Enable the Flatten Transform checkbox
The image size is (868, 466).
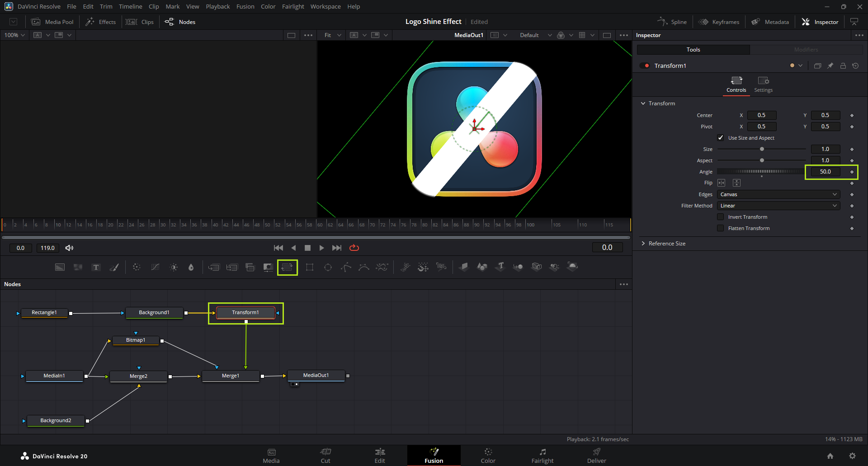tap(721, 228)
